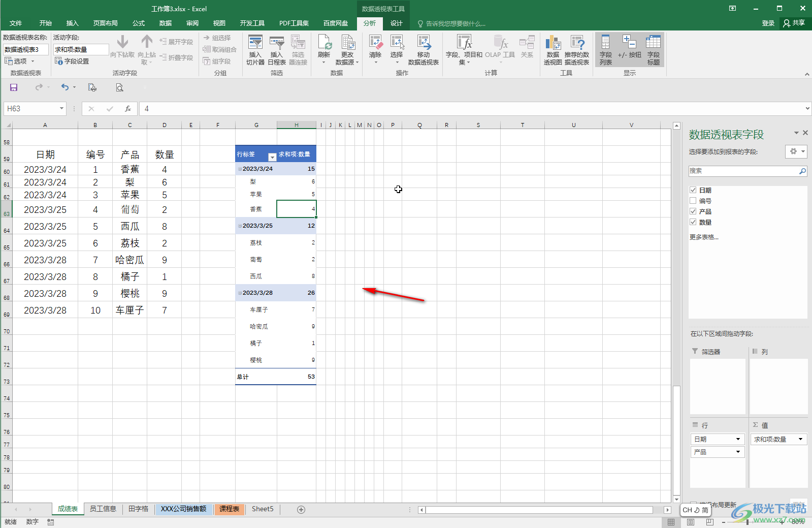Click Insert Timeline icon

tap(277, 50)
